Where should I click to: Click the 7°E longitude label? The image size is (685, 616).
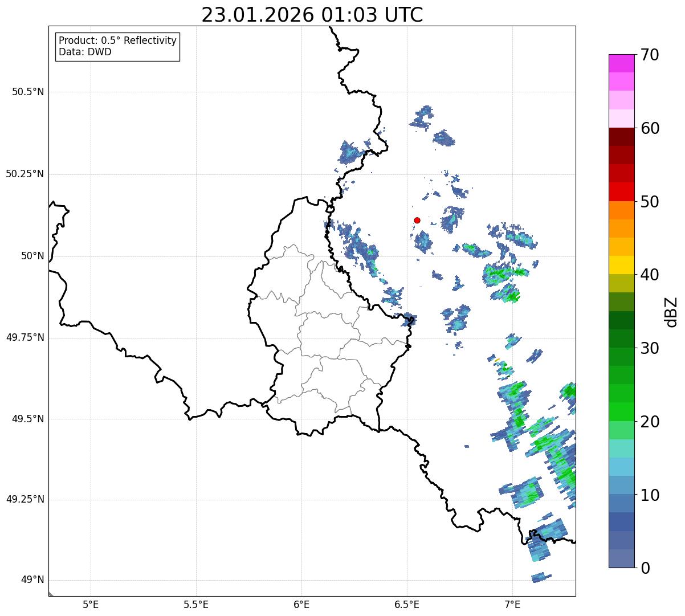coord(512,604)
